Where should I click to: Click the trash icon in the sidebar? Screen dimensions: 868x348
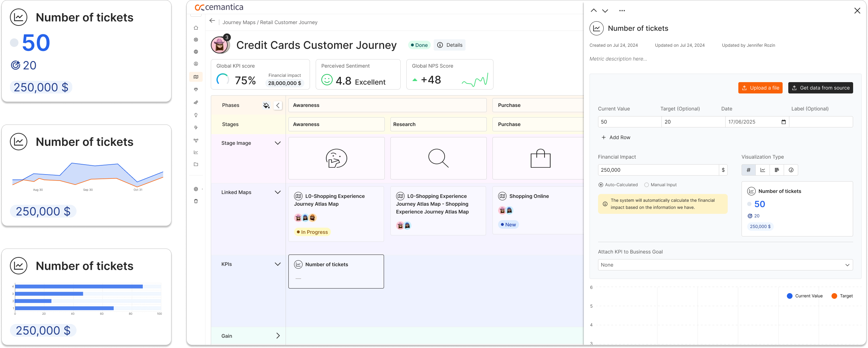[196, 201]
